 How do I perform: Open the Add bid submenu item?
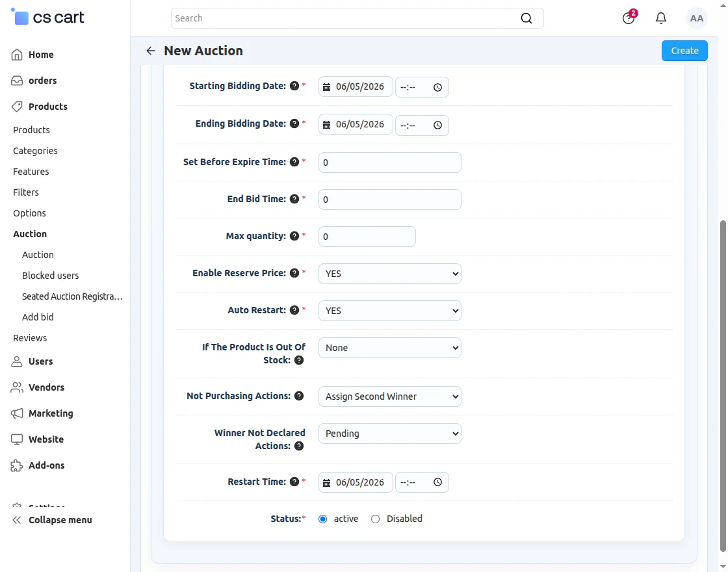tap(38, 318)
